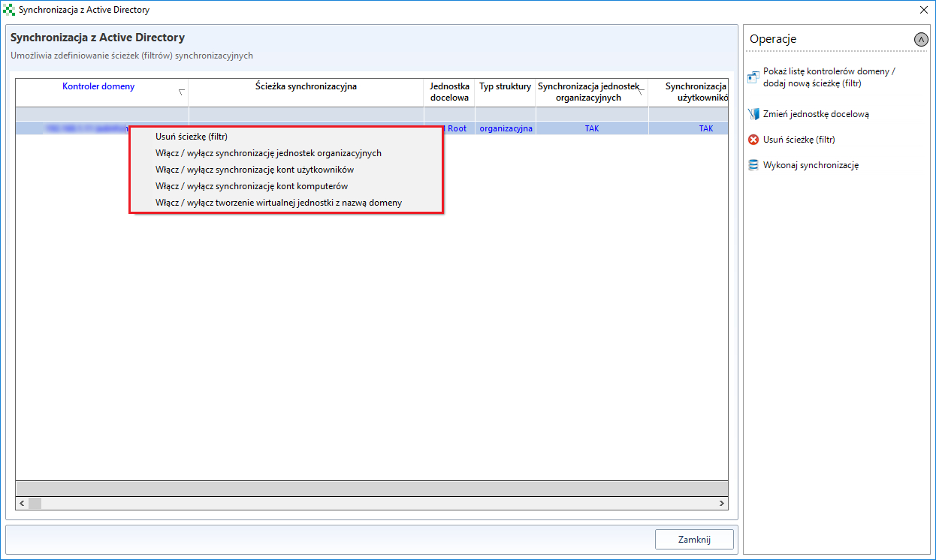The width and height of the screenshot is (936, 560).
Task: Click 'Zmień jednostkę docelową' operation link
Action: (816, 114)
